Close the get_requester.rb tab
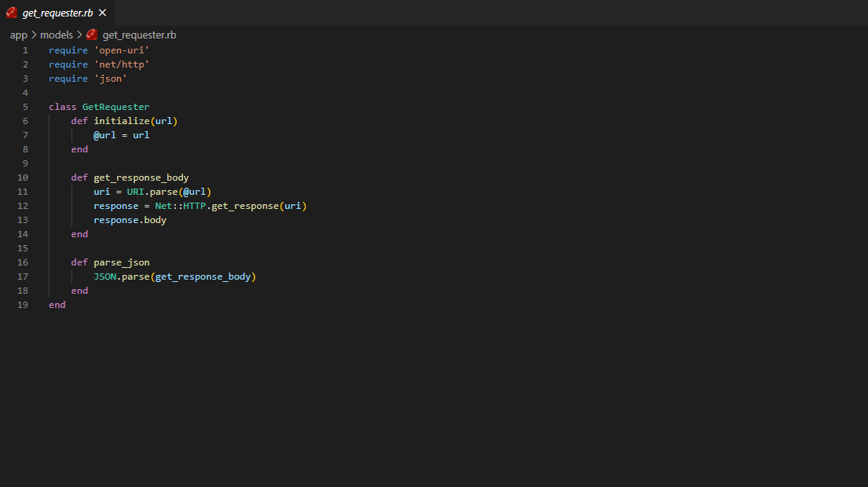 [x=102, y=13]
